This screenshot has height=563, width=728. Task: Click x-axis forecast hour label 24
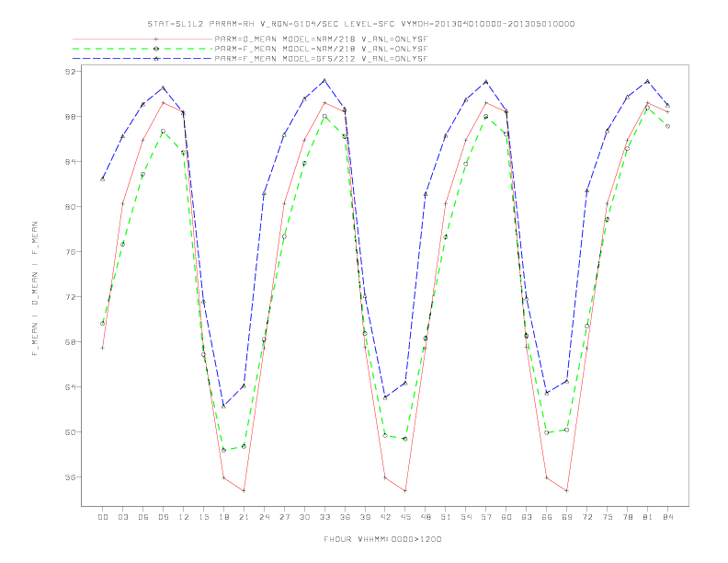[x=264, y=517]
